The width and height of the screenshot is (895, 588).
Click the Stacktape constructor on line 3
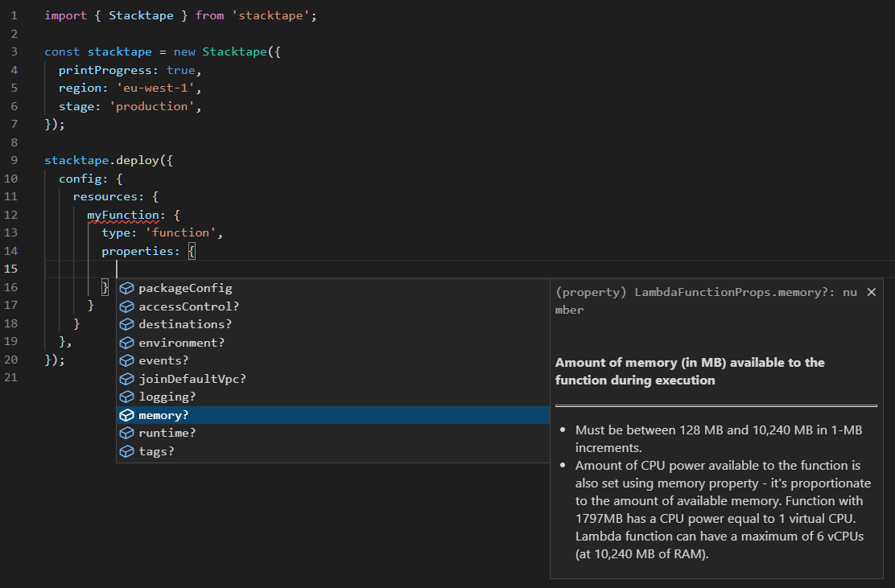click(234, 52)
